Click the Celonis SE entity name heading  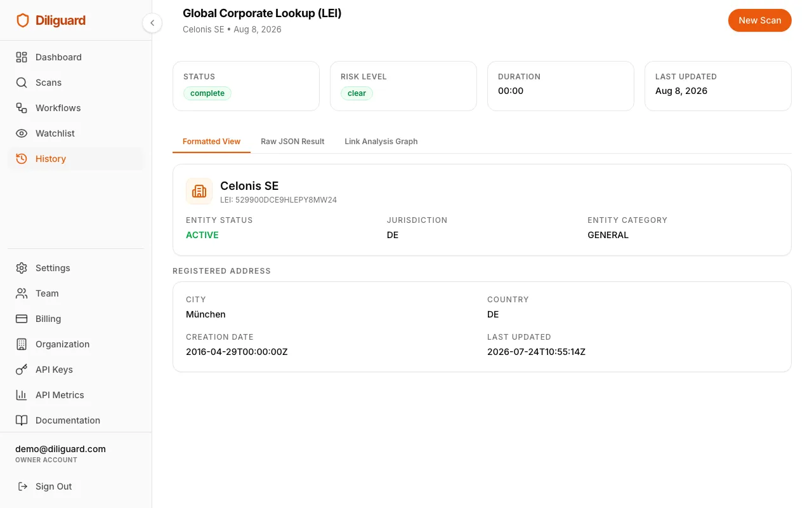pos(249,186)
